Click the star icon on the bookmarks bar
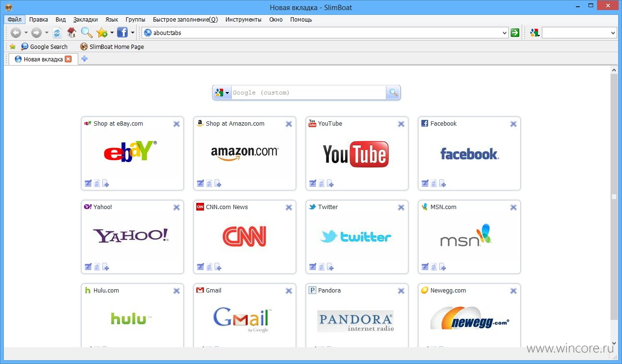 point(12,47)
